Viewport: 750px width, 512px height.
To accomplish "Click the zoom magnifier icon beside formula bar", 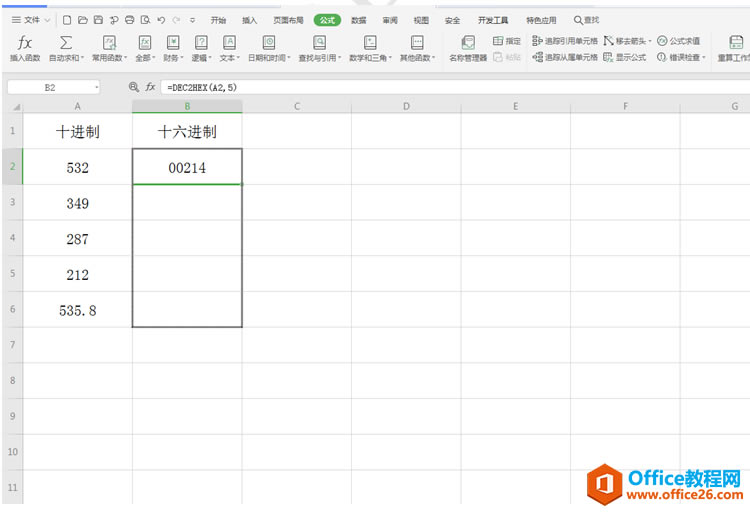I will [134, 87].
